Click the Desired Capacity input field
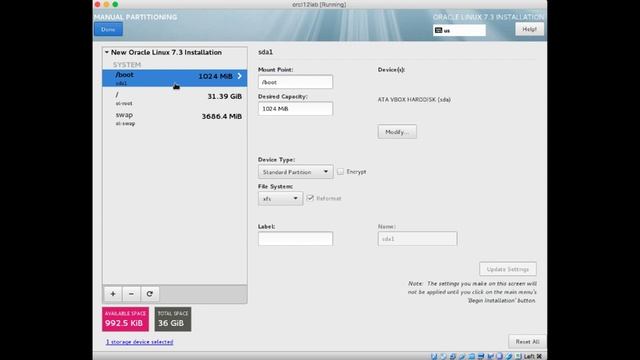This screenshot has width=640, height=360. [x=296, y=109]
